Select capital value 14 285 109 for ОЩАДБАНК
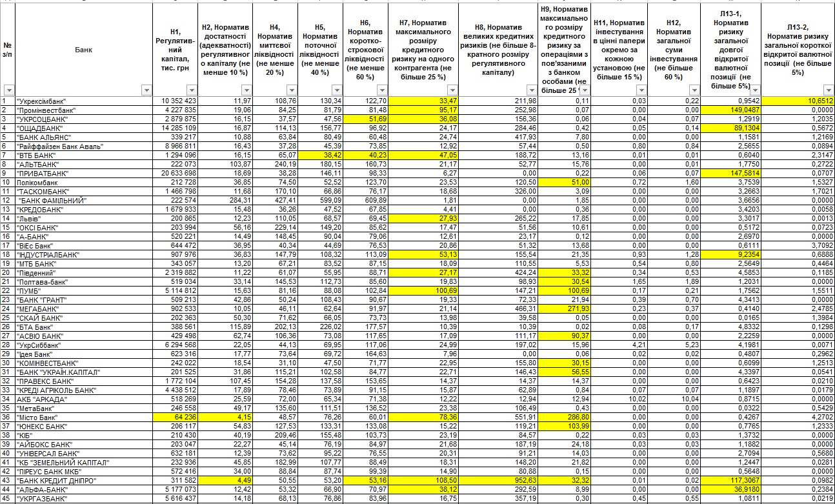The width and height of the screenshot is (835, 504). (x=175, y=128)
